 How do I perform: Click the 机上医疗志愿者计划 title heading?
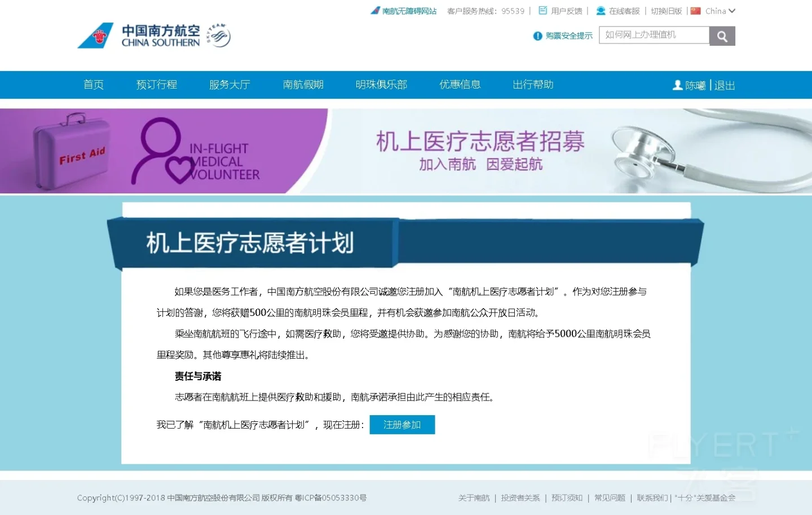[250, 243]
